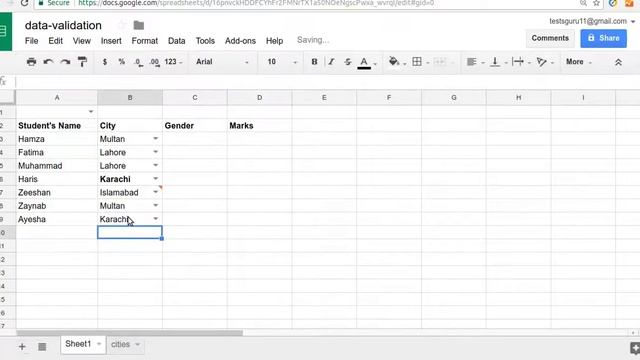
Task: Open the Tools menu
Action: (205, 41)
